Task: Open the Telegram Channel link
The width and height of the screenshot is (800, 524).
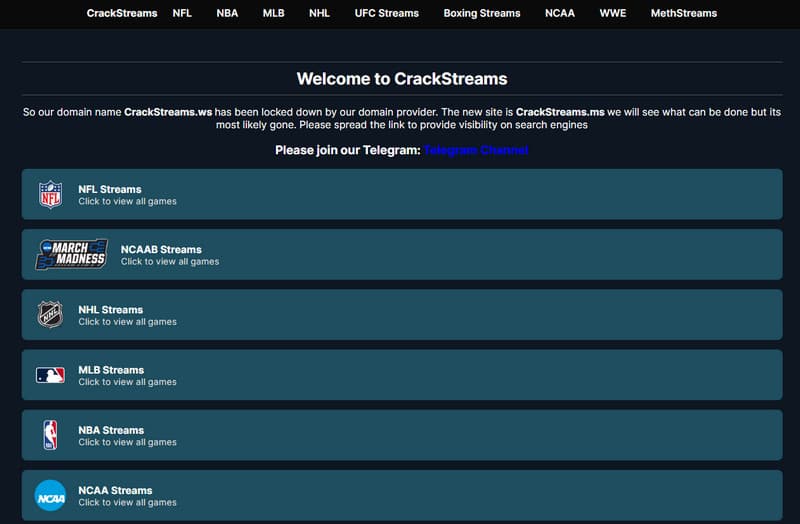Action: (476, 150)
